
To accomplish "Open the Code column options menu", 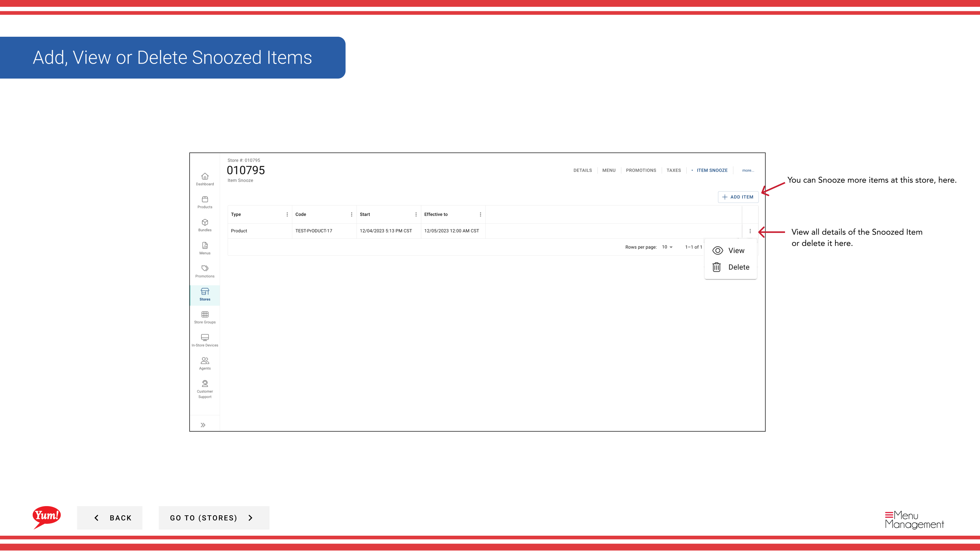I will (x=352, y=215).
